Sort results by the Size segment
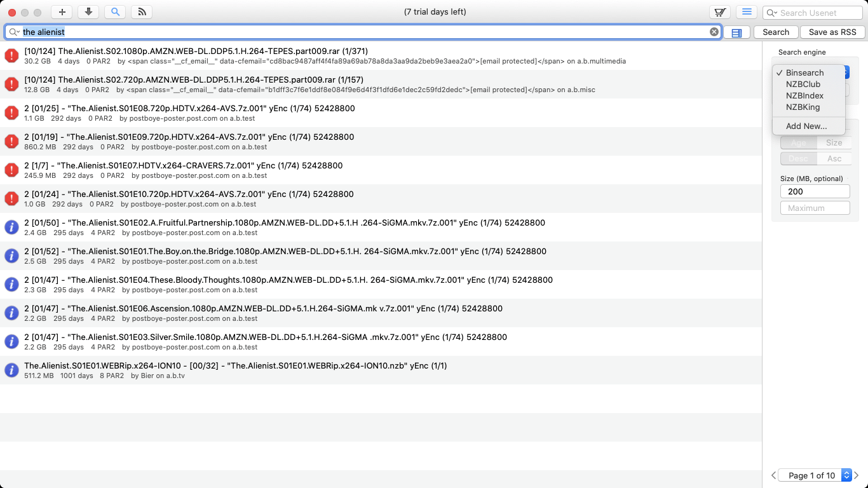This screenshot has height=488, width=868. click(834, 142)
